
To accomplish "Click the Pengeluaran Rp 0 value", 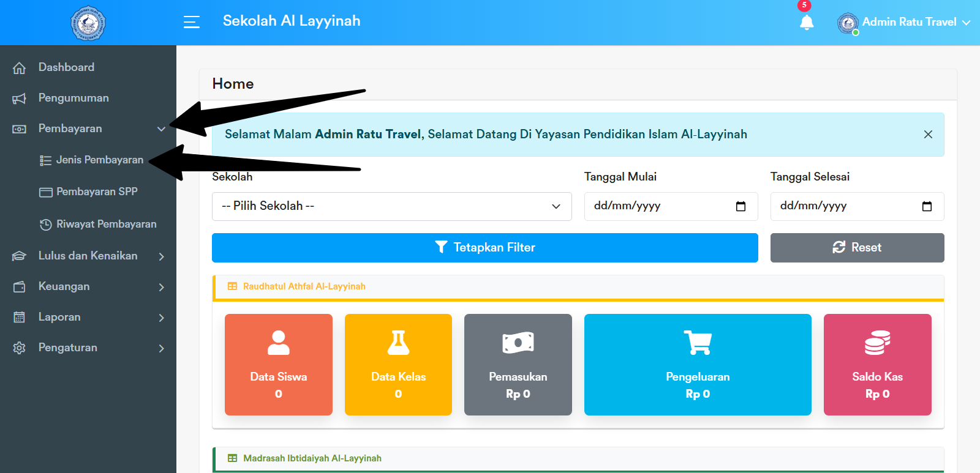I will 698,394.
